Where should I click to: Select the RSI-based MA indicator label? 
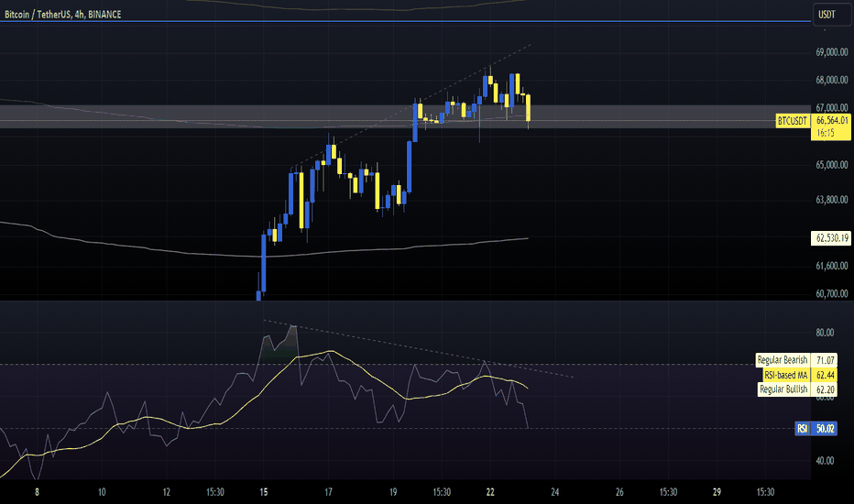(x=786, y=375)
